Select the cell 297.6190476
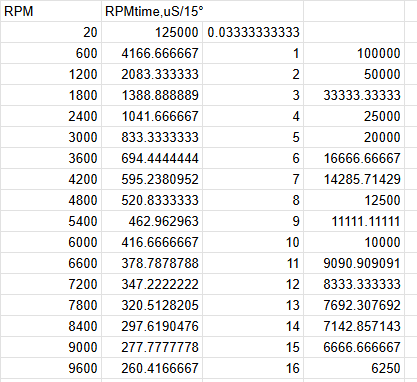417x382 pixels. (x=152, y=326)
